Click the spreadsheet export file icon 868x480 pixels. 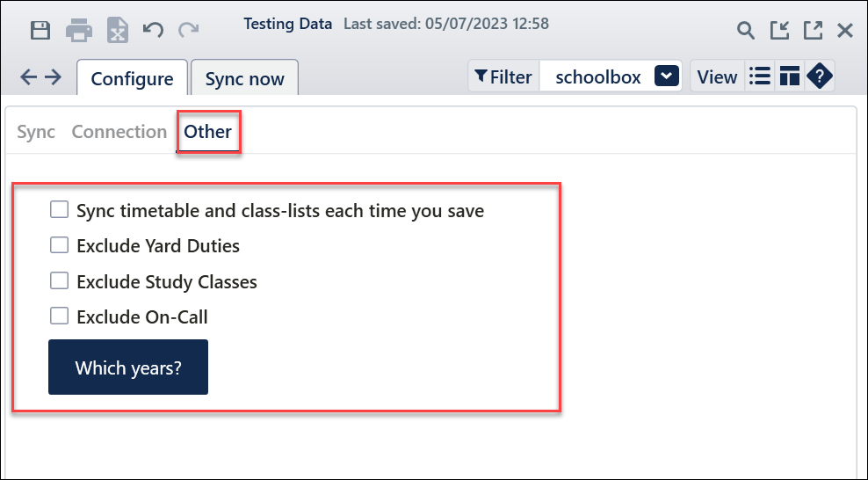[x=118, y=30]
